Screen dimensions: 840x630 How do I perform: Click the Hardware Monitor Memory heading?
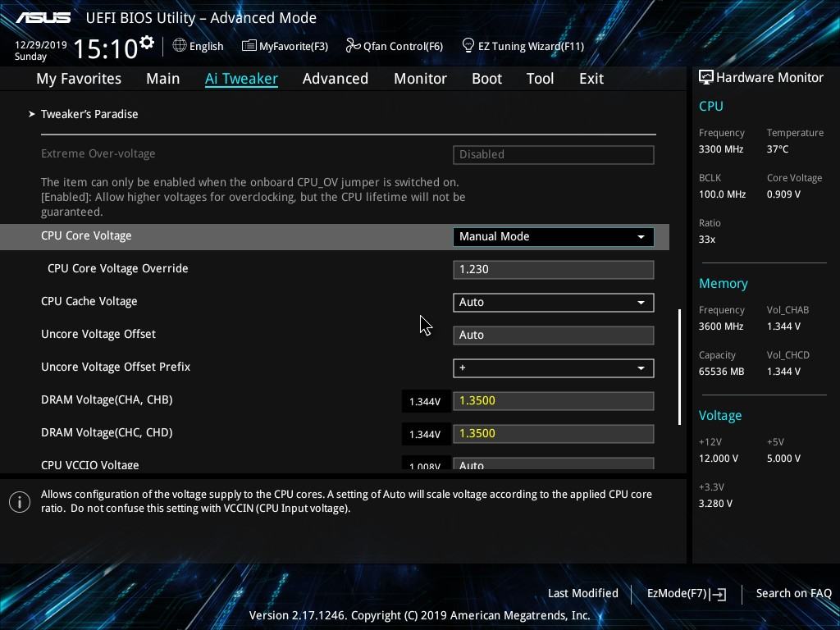(724, 284)
